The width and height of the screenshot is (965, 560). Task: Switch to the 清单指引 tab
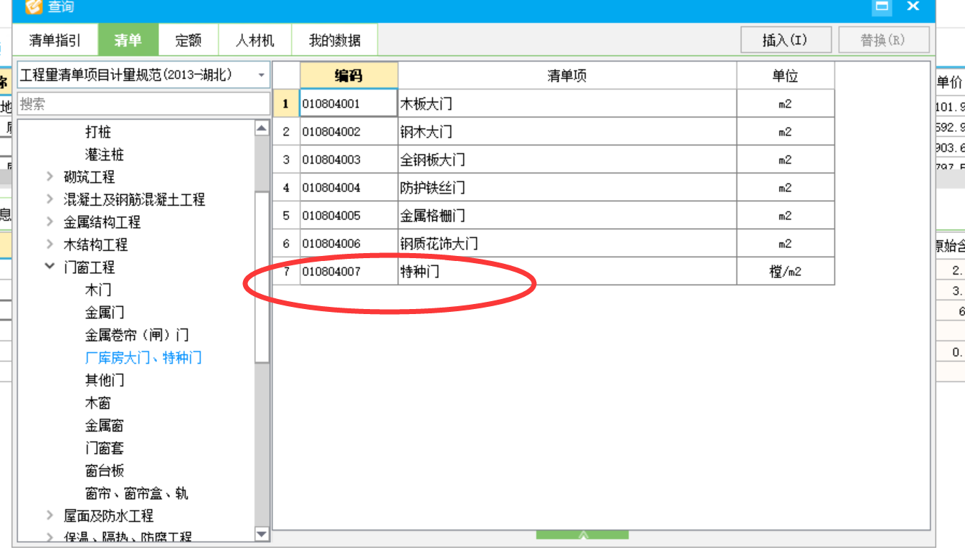coord(55,41)
